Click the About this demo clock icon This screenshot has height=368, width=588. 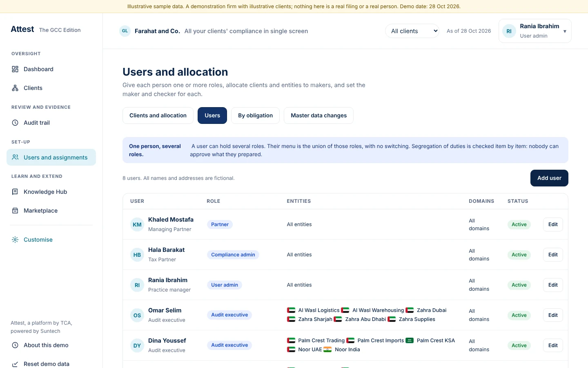click(x=15, y=345)
